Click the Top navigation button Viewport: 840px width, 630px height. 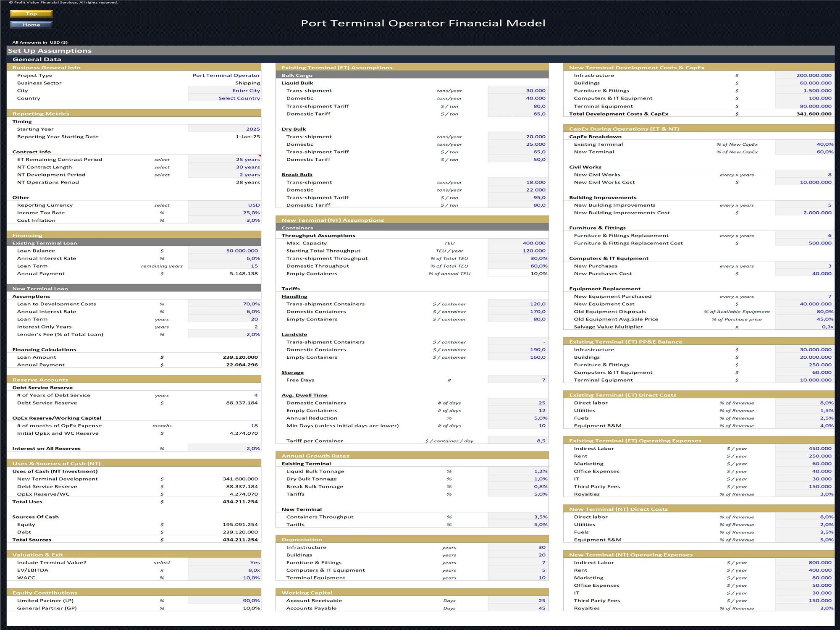[31, 13]
